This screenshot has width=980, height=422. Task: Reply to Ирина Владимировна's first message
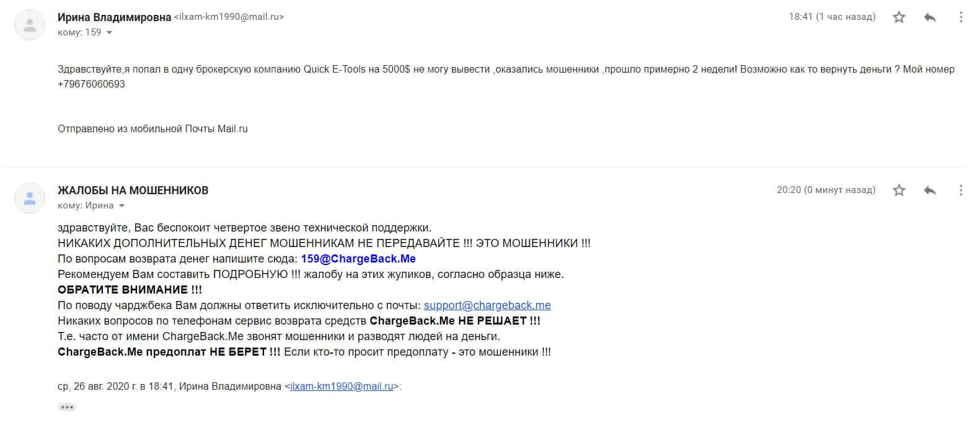click(x=930, y=17)
